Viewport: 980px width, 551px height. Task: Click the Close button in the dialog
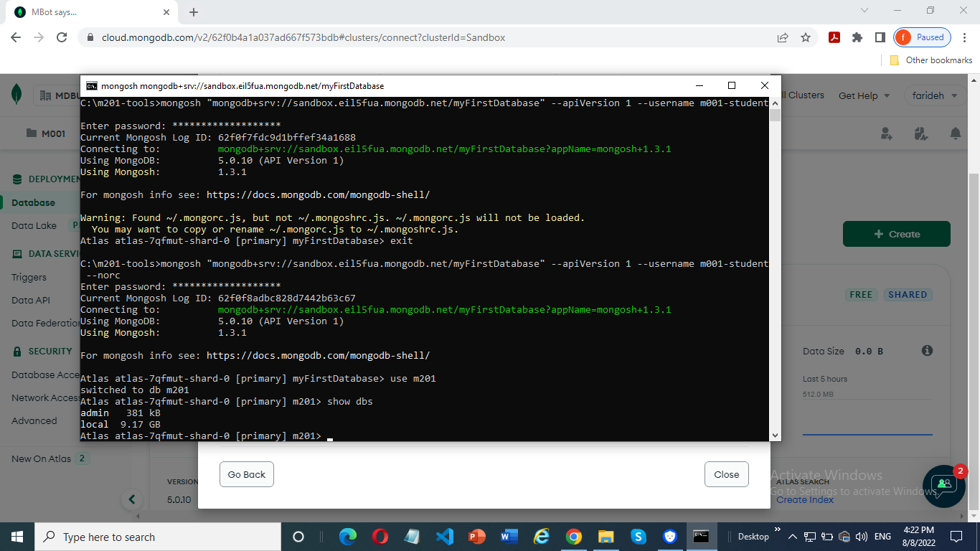tap(726, 474)
